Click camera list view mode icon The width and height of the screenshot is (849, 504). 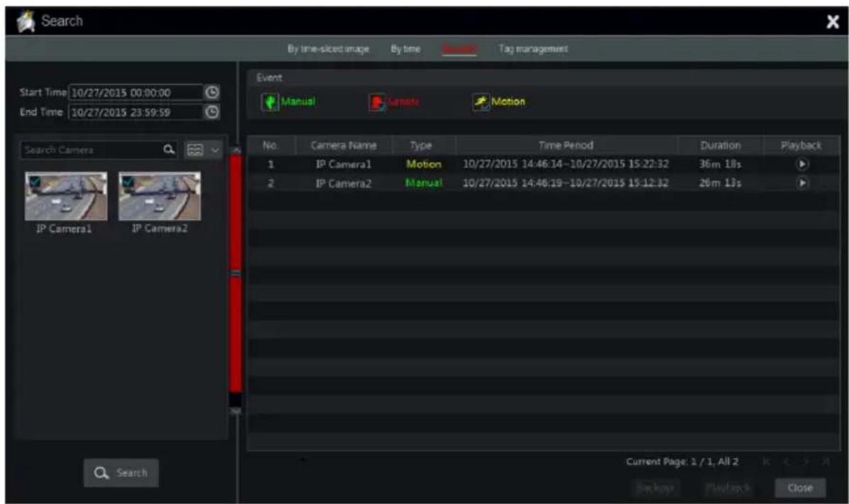[195, 150]
